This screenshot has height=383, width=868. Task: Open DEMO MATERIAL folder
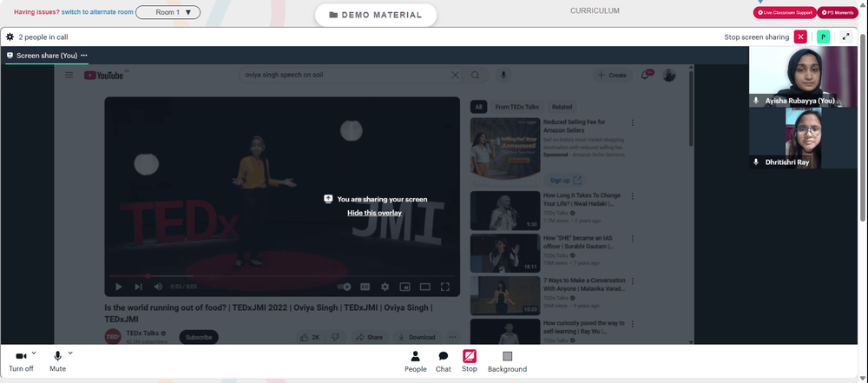pos(376,15)
